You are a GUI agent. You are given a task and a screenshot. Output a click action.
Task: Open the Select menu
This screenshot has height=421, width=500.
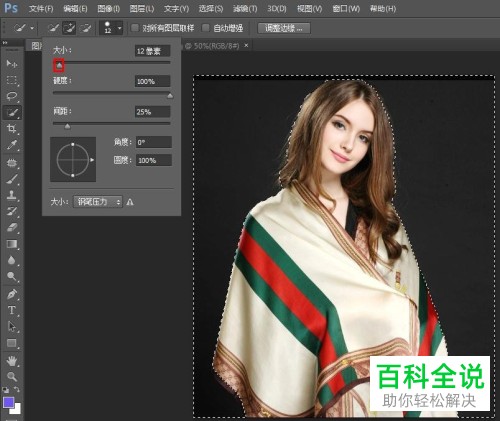tap(211, 9)
